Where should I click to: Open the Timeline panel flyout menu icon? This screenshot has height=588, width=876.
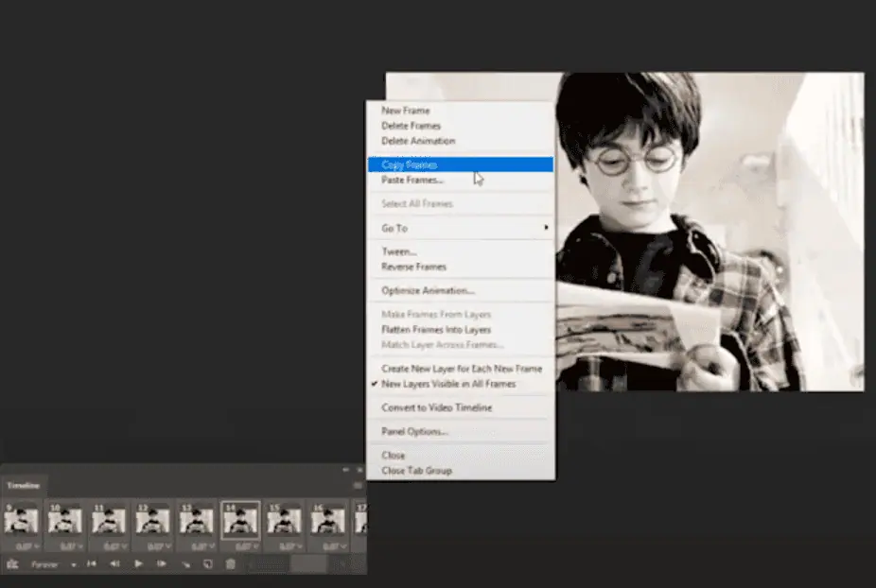[x=359, y=486]
